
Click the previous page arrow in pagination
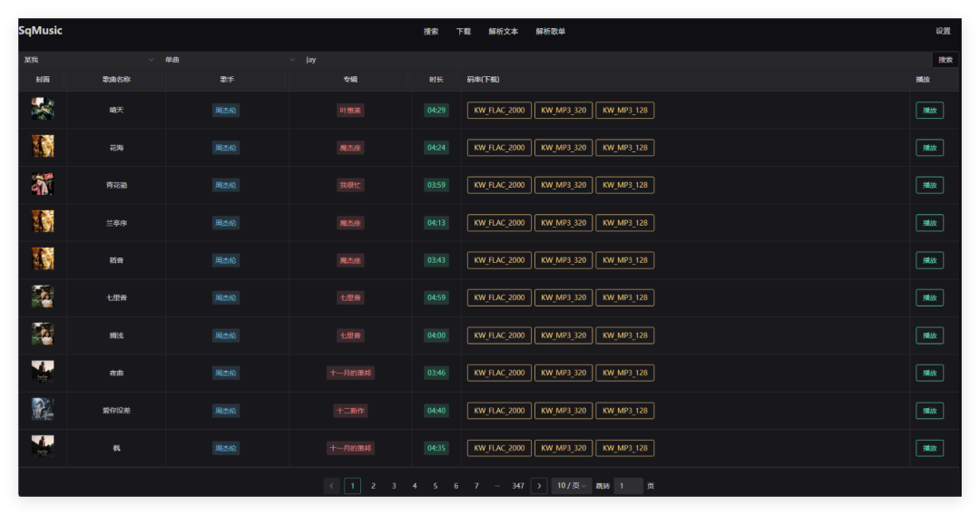click(332, 486)
